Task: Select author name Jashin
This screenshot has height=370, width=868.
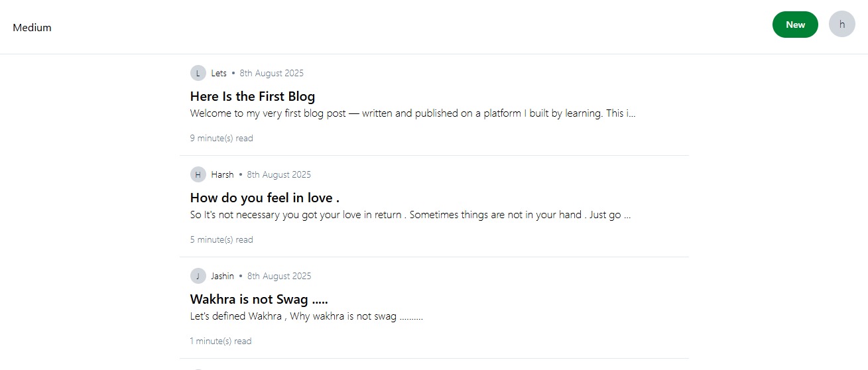Action: pyautogui.click(x=222, y=276)
